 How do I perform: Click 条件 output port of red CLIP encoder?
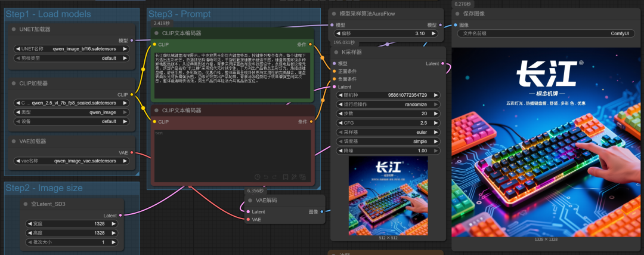point(311,122)
